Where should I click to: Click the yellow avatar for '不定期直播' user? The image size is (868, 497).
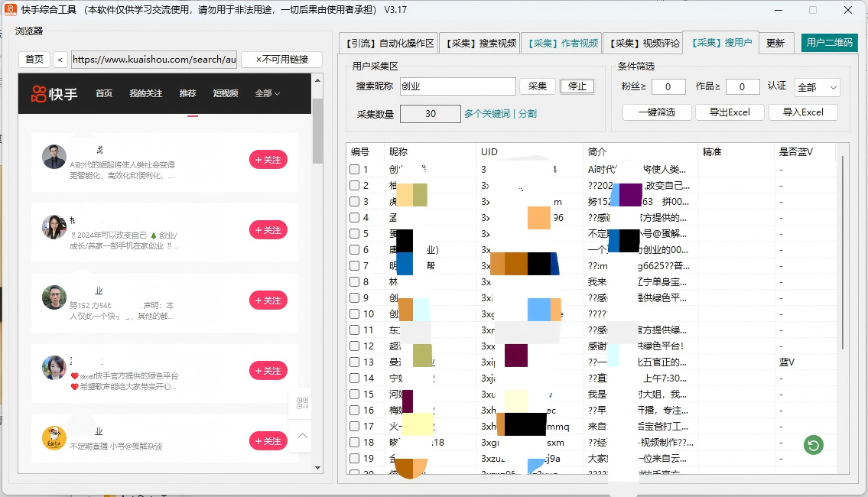[x=54, y=438]
